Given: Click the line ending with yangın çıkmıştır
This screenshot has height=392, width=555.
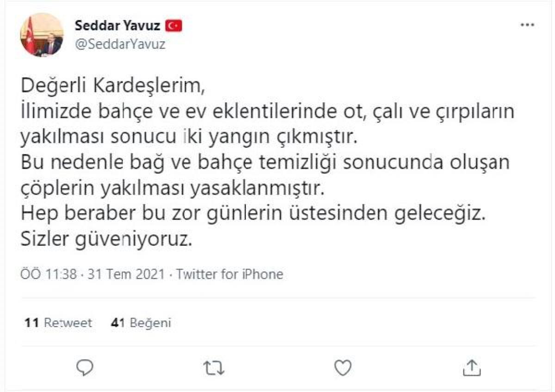Looking at the screenshot, I should pyautogui.click(x=190, y=137).
